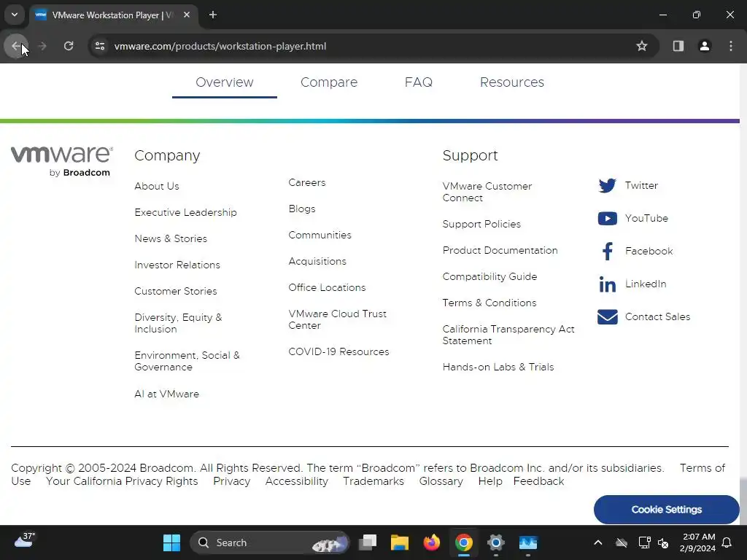Open the Careers link
The height and width of the screenshot is (560, 747).
click(x=307, y=182)
